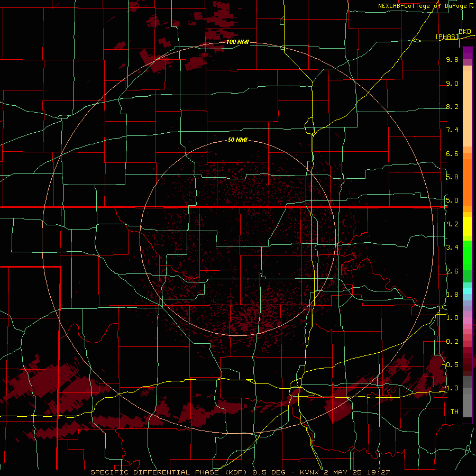The height and width of the screenshot is (476, 476).
Task: Click the 2.6 scale value
Action: (452, 271)
